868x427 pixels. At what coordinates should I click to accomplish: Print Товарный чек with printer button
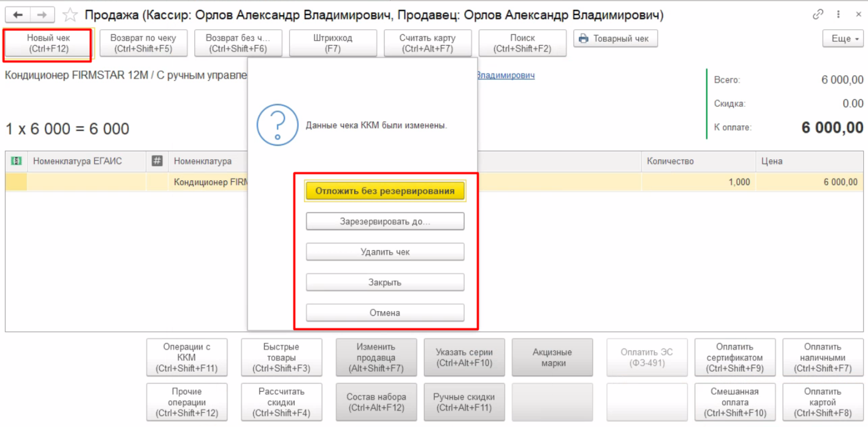[615, 39]
